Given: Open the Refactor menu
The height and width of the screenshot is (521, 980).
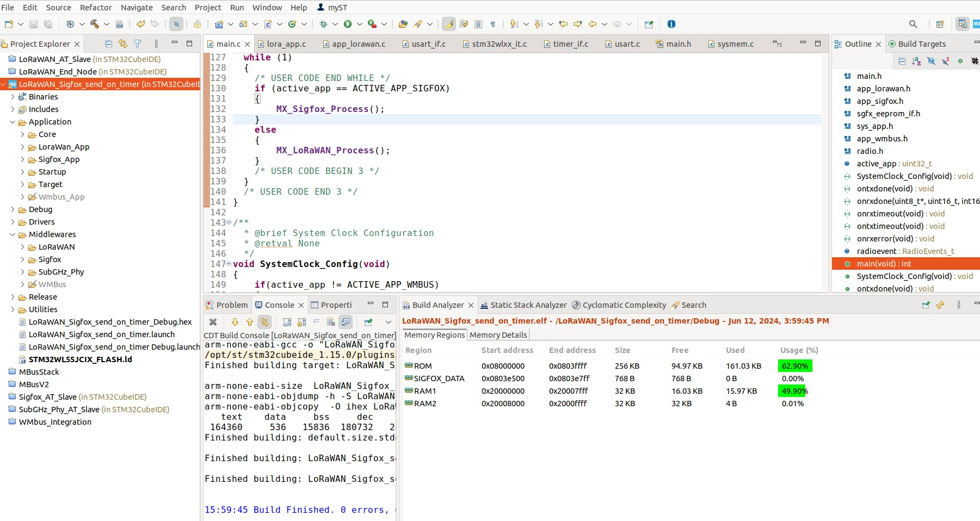Looking at the screenshot, I should [x=96, y=8].
